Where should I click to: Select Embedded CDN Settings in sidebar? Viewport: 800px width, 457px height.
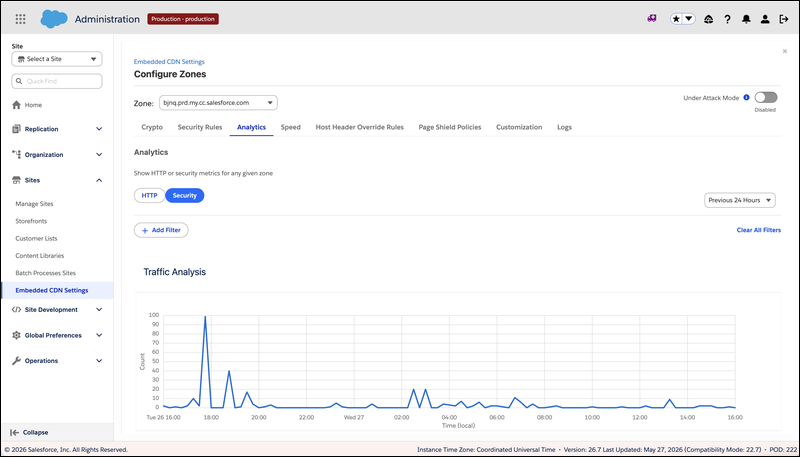point(57,290)
